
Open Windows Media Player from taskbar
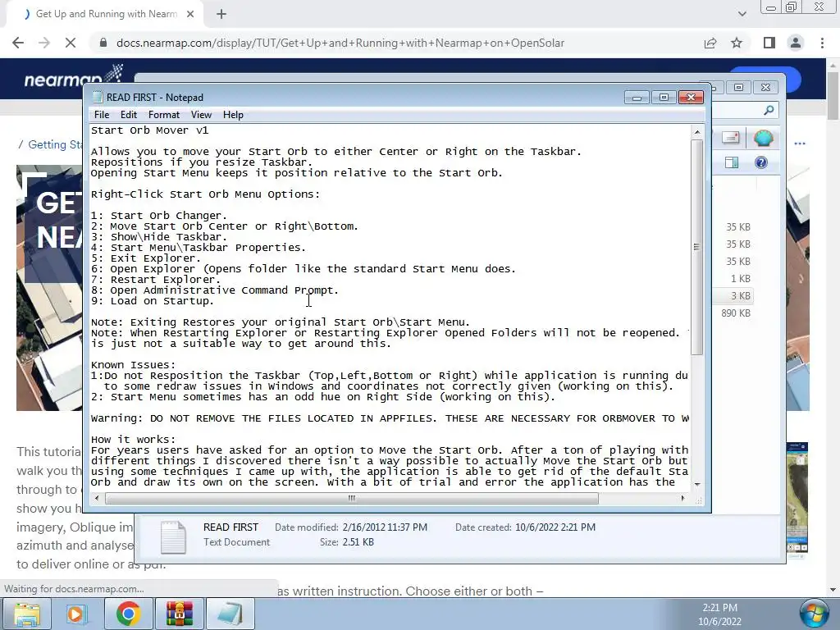click(x=77, y=614)
